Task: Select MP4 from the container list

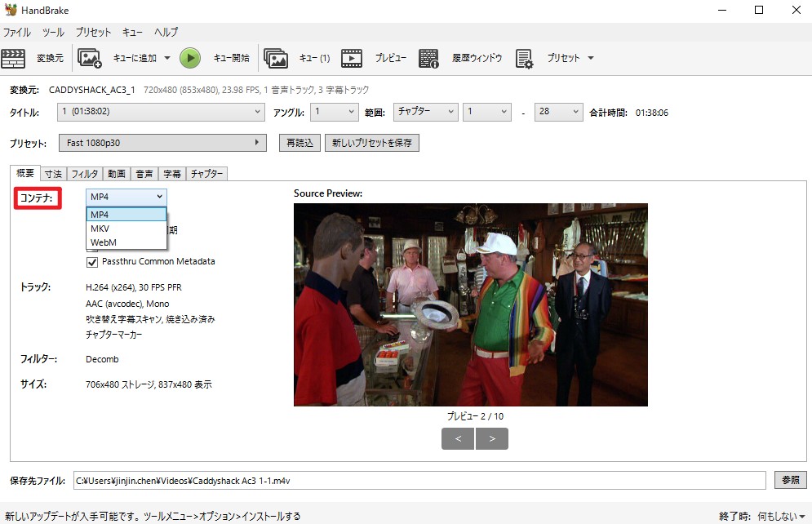Action: click(126, 215)
